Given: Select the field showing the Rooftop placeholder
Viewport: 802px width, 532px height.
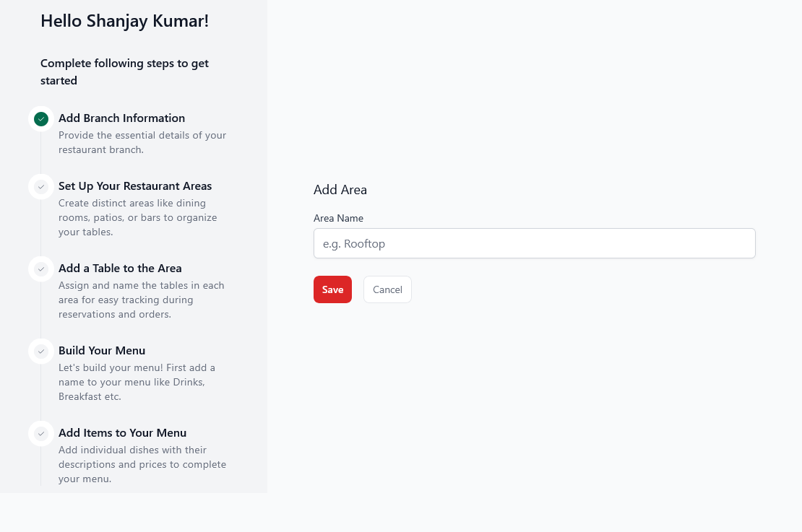Looking at the screenshot, I should pyautogui.click(x=534, y=243).
